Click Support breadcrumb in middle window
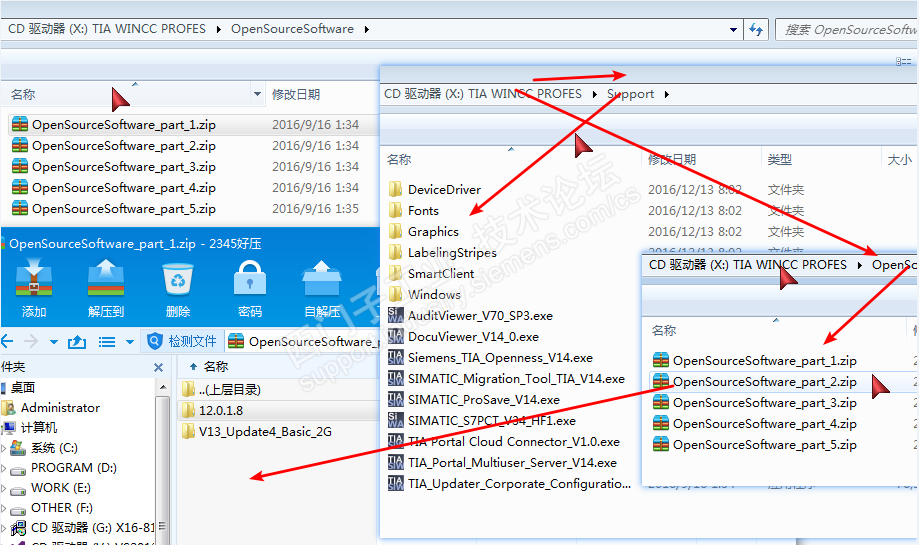Viewport: 919px width, 545px height. point(630,94)
